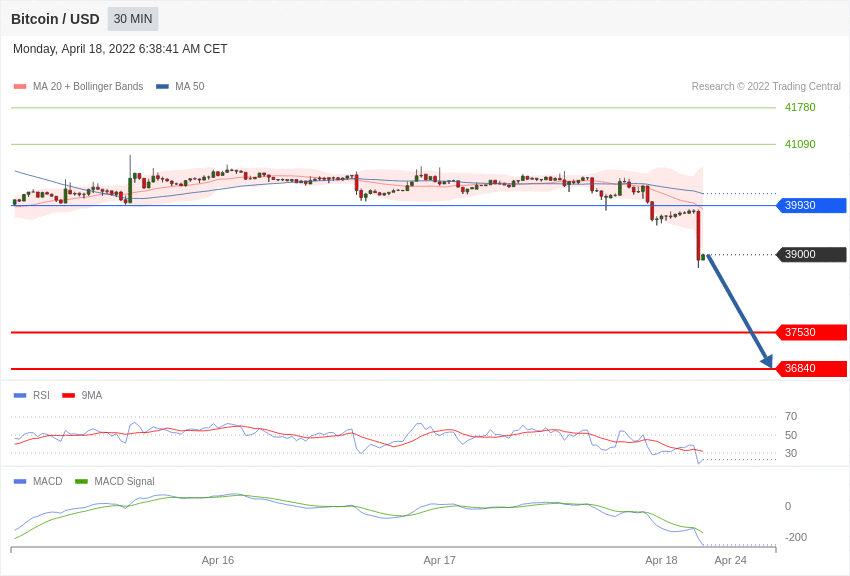The height and width of the screenshot is (576, 850).
Task: Click the blue forecast arrow head
Action: point(767,361)
